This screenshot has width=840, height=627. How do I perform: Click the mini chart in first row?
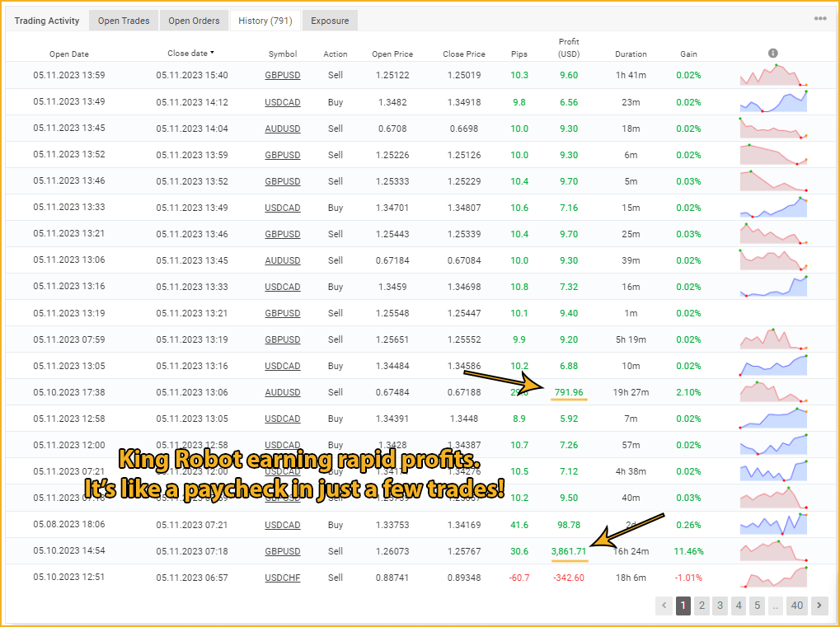pyautogui.click(x=773, y=75)
